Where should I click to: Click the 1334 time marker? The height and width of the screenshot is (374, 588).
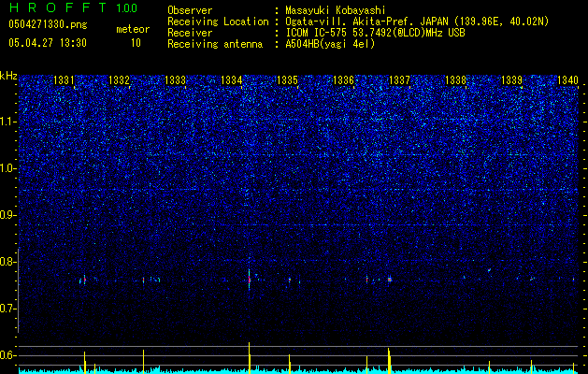point(232,80)
